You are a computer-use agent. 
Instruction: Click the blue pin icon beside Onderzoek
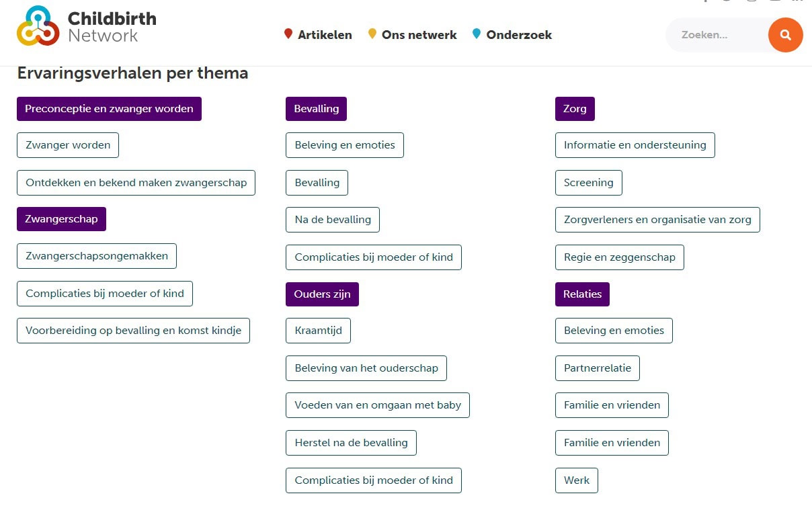pyautogui.click(x=477, y=34)
